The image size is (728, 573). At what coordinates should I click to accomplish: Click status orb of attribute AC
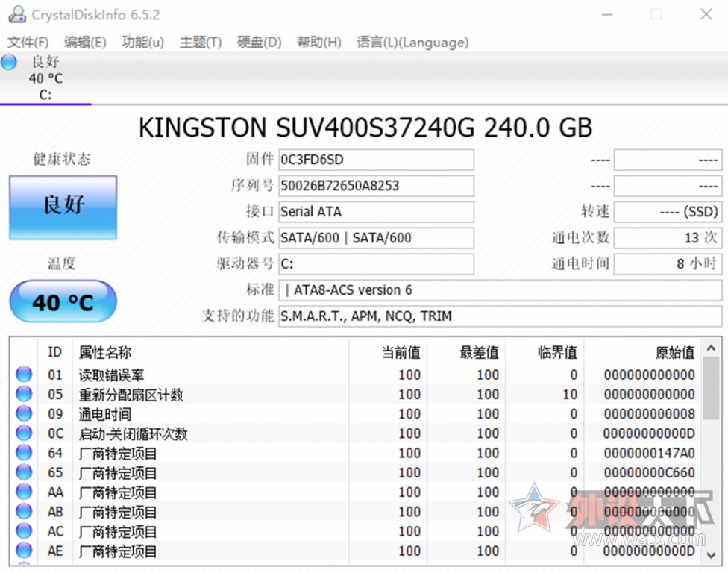click(24, 530)
